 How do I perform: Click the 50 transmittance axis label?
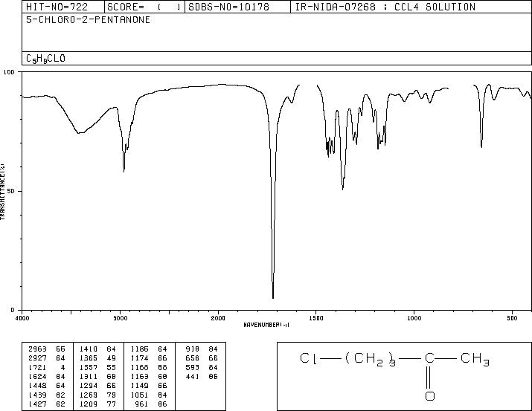tap(11, 191)
